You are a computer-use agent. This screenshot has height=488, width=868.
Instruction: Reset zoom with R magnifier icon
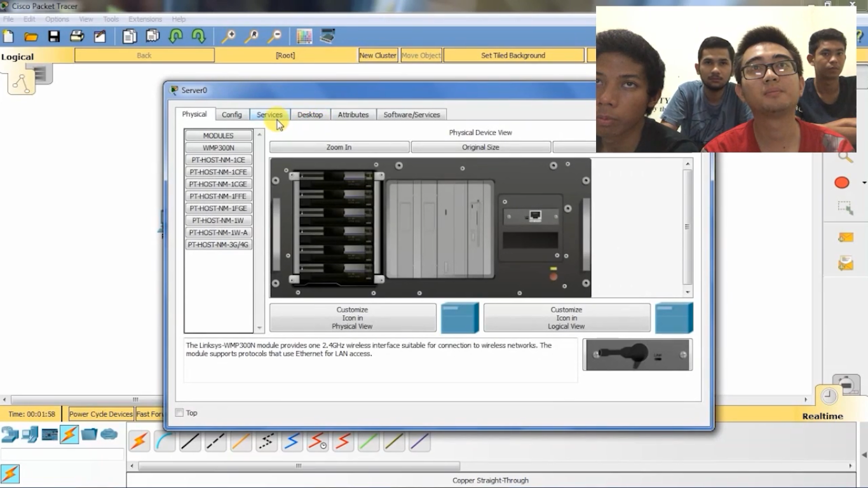coord(251,37)
